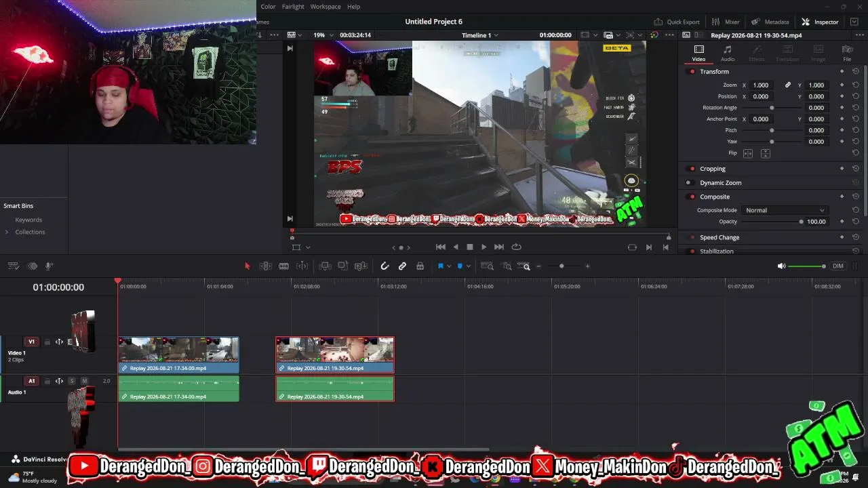Toggle the Position Lock padlock icon
The width and height of the screenshot is (868, 488).
click(x=420, y=266)
